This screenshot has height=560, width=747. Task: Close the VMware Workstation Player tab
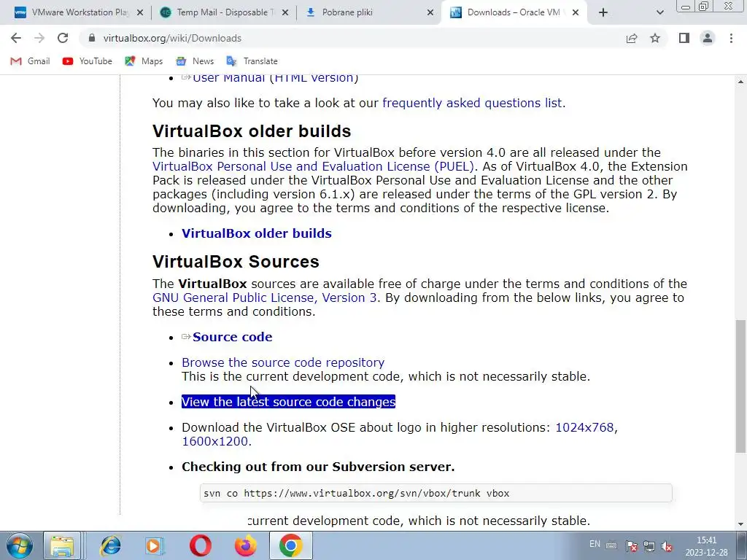[x=140, y=12]
